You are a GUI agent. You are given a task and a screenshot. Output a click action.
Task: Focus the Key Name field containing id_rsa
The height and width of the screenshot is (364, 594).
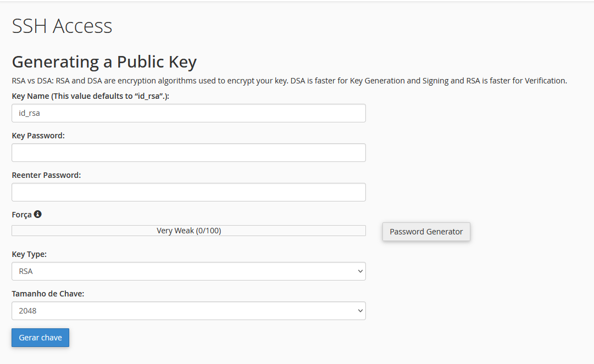click(188, 113)
